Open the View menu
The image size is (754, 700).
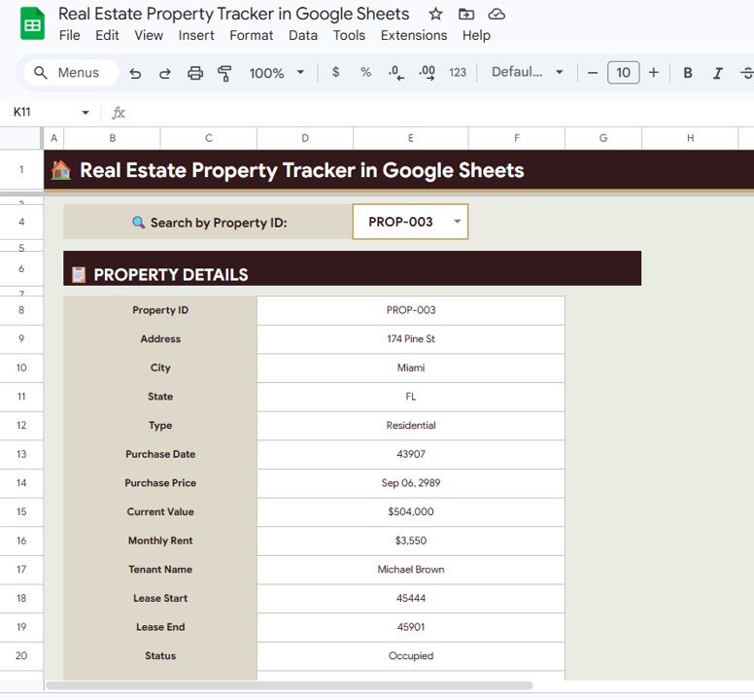tap(149, 35)
